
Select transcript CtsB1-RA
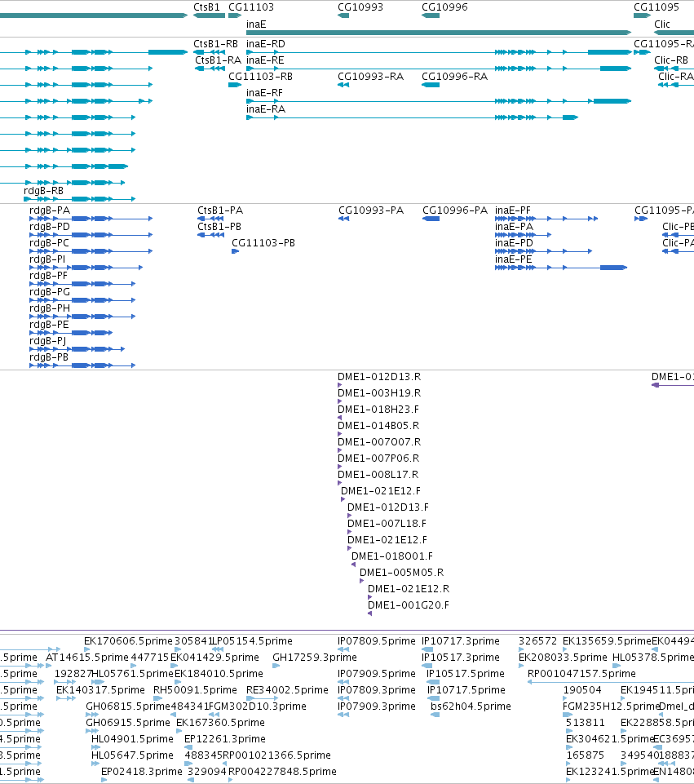click(x=210, y=69)
